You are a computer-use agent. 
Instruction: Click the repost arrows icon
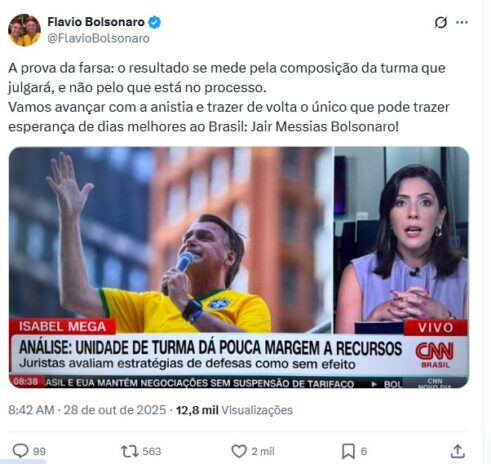tap(129, 451)
